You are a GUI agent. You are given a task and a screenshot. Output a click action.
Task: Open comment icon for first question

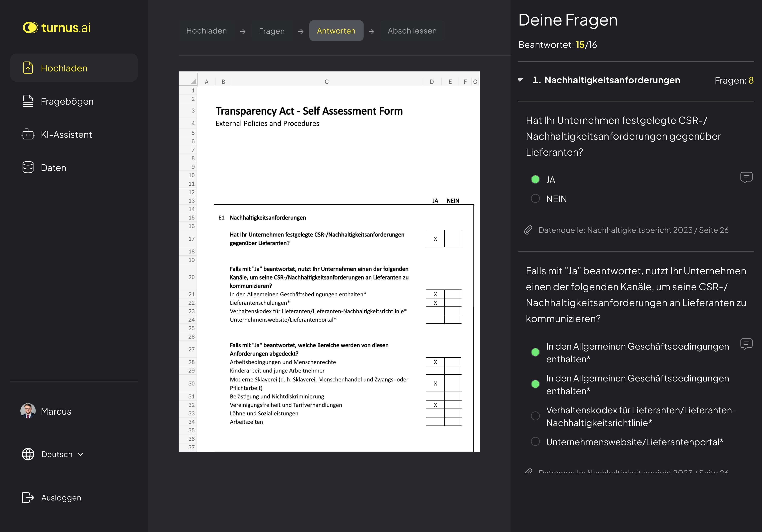[746, 178]
